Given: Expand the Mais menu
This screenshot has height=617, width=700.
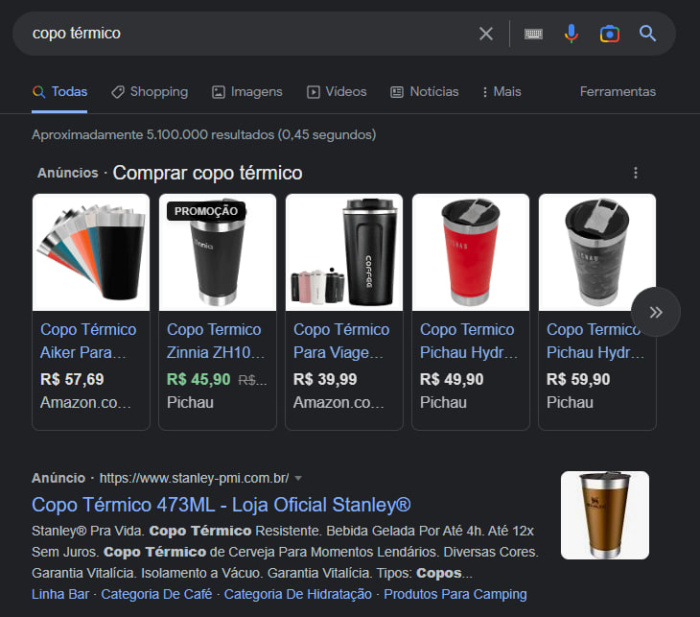Looking at the screenshot, I should click(x=502, y=92).
